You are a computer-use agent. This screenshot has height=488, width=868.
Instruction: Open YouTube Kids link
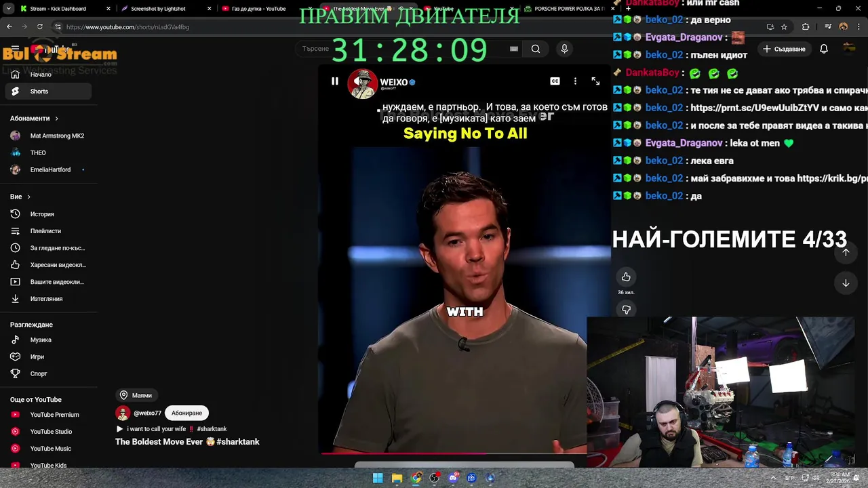[x=47, y=465]
